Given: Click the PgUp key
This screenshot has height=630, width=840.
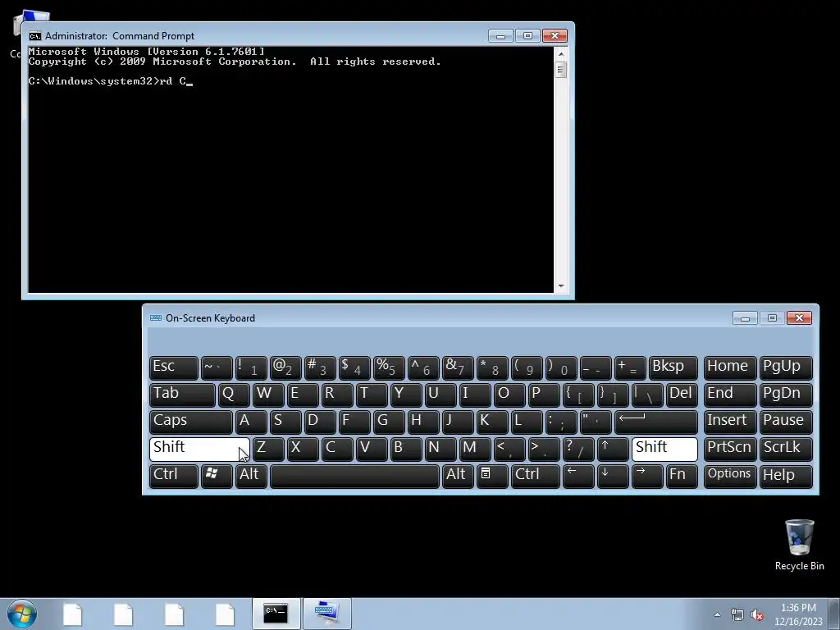Looking at the screenshot, I should click(x=786, y=367).
